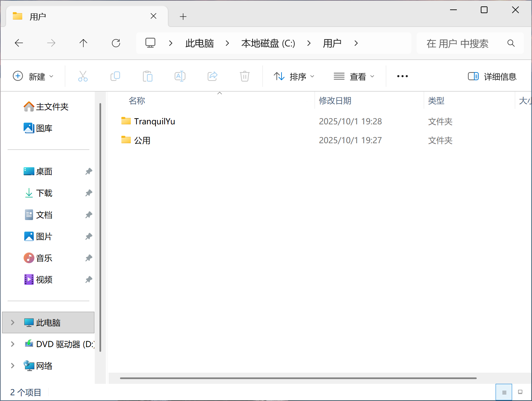Image resolution: width=532 pixels, height=401 pixels.
Task: Click the Cut scissors icon
Action: pos(83,76)
